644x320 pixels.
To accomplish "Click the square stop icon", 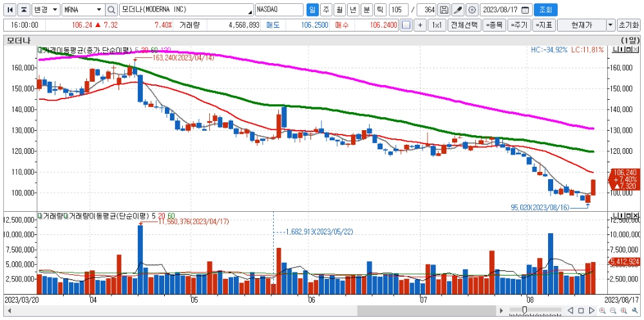I will click(581, 310).
